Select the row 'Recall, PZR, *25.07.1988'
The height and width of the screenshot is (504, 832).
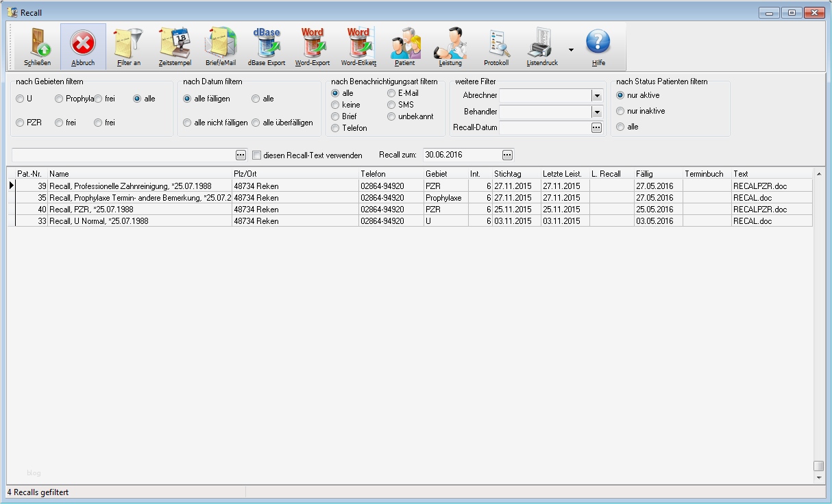pos(413,209)
